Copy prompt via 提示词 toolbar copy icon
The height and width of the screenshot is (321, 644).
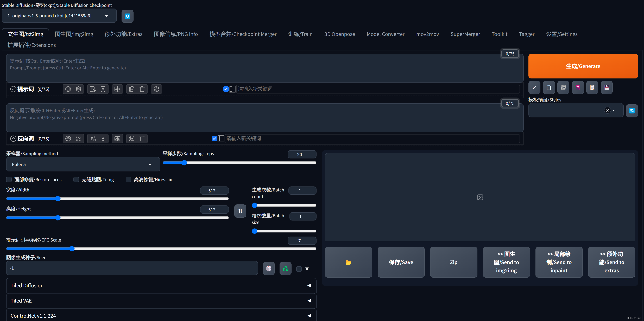[x=132, y=89]
